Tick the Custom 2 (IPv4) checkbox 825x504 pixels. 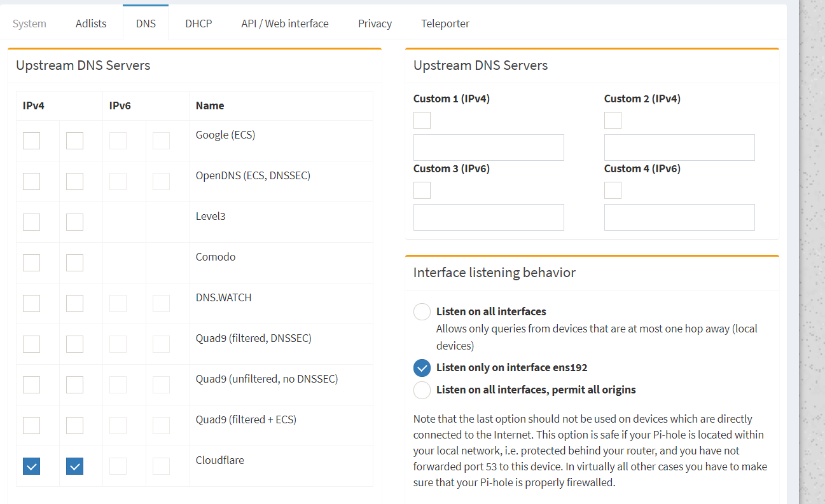[x=613, y=120]
